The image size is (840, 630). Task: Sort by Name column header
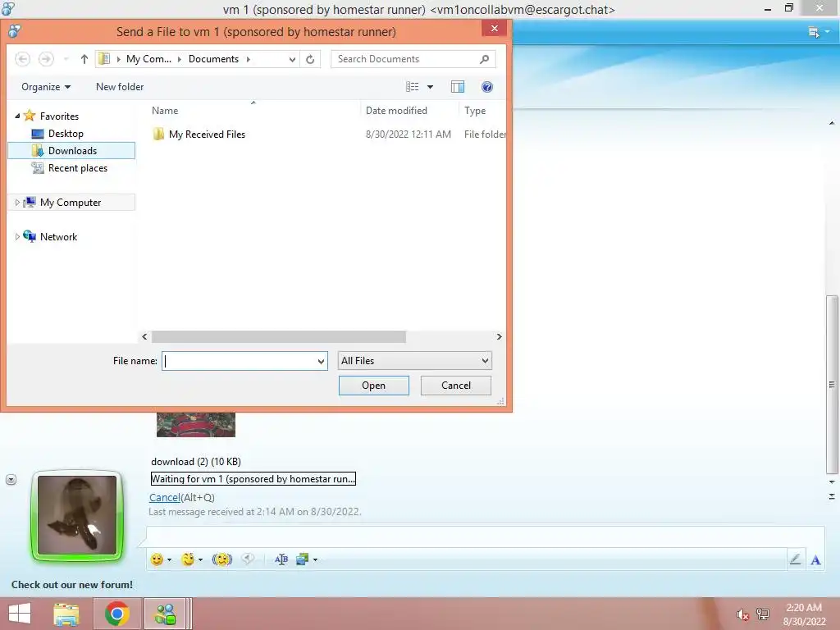pos(164,111)
